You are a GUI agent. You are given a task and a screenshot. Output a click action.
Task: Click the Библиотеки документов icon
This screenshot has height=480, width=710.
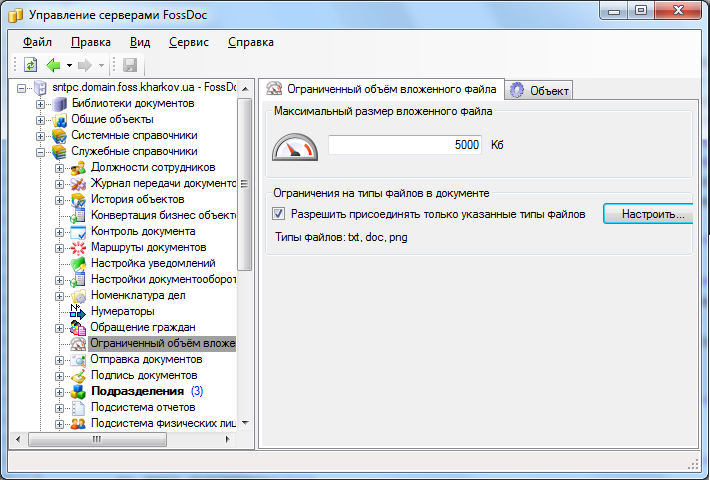pyautogui.click(x=59, y=104)
